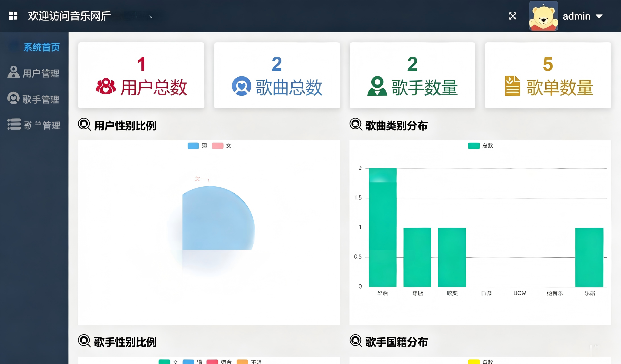This screenshot has width=621, height=364.
Task: Click the BGM axis label
Action: pos(520,293)
